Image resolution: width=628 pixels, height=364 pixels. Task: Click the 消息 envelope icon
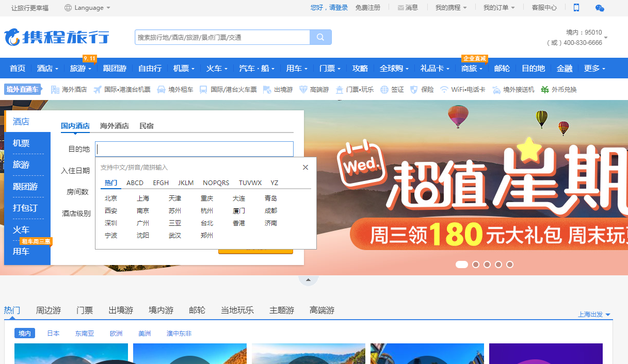point(401,8)
